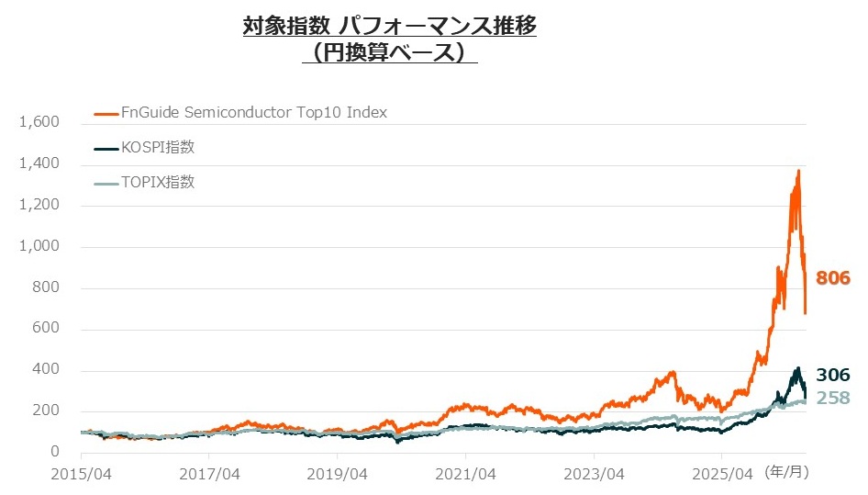Click the chart title 対象指数 パフォーマンス推移
This screenshot has width=868, height=495.
390,26
